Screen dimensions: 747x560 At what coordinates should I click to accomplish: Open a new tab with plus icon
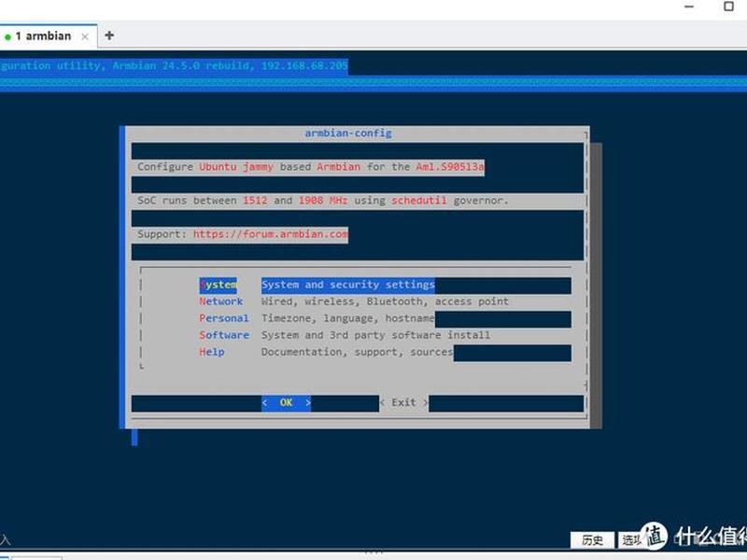pyautogui.click(x=109, y=35)
